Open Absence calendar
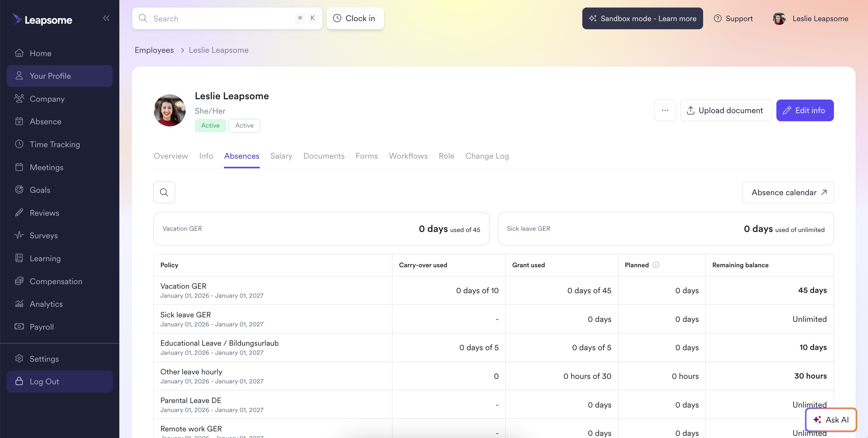 (x=788, y=192)
